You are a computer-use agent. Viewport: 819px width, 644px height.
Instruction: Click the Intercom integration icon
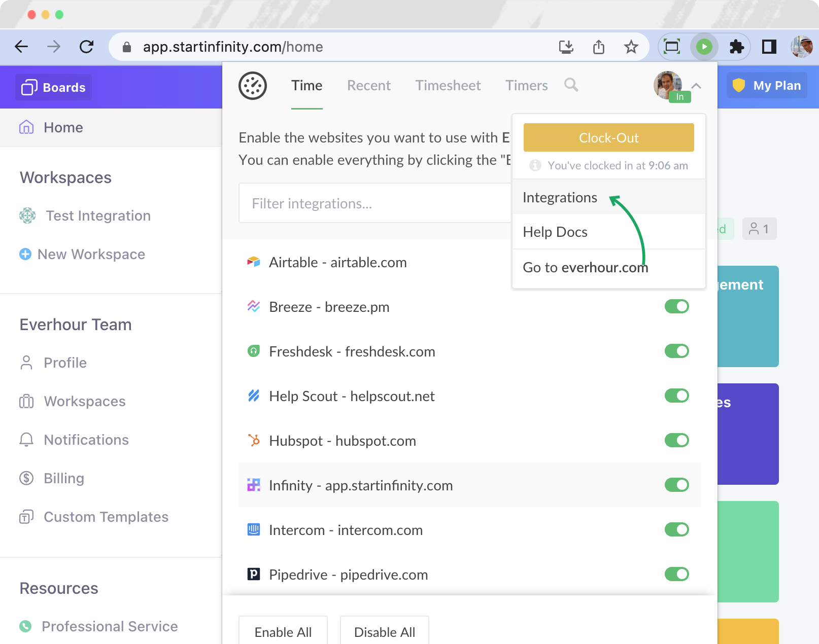click(x=253, y=530)
